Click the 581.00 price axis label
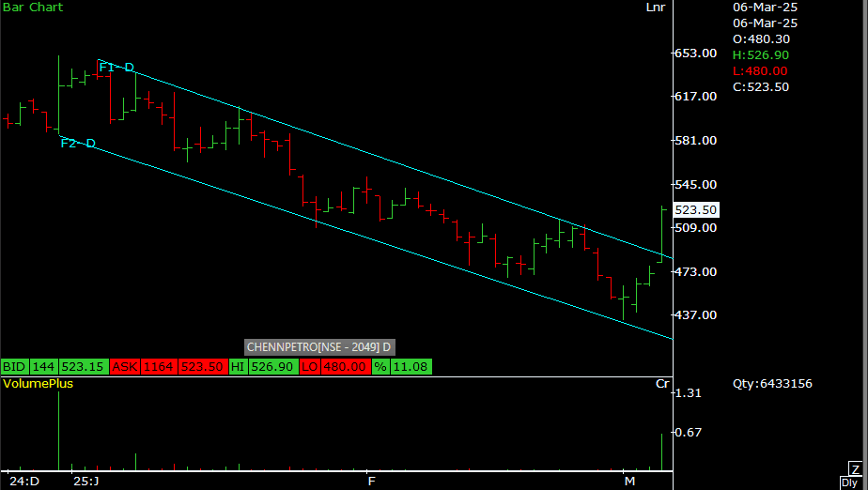The height and width of the screenshot is (490, 868). (695, 141)
